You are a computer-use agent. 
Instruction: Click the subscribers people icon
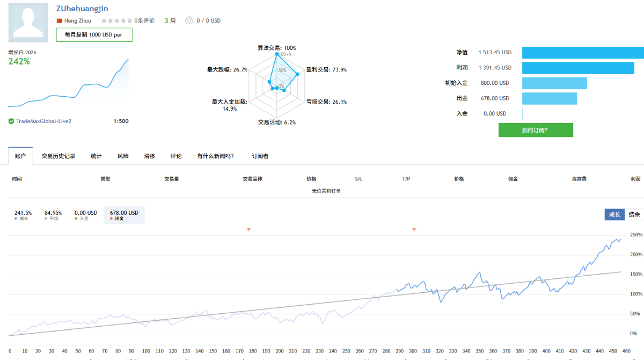(x=189, y=21)
